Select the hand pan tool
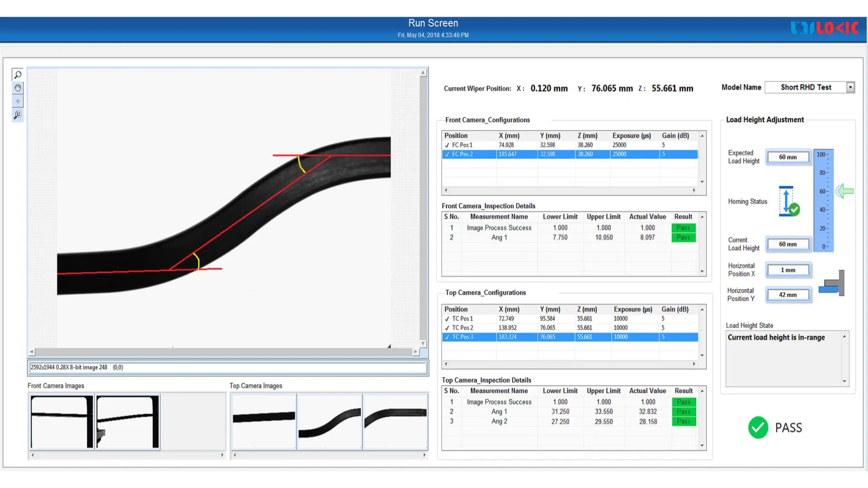Viewport: 868px width, 488px height. [x=18, y=88]
